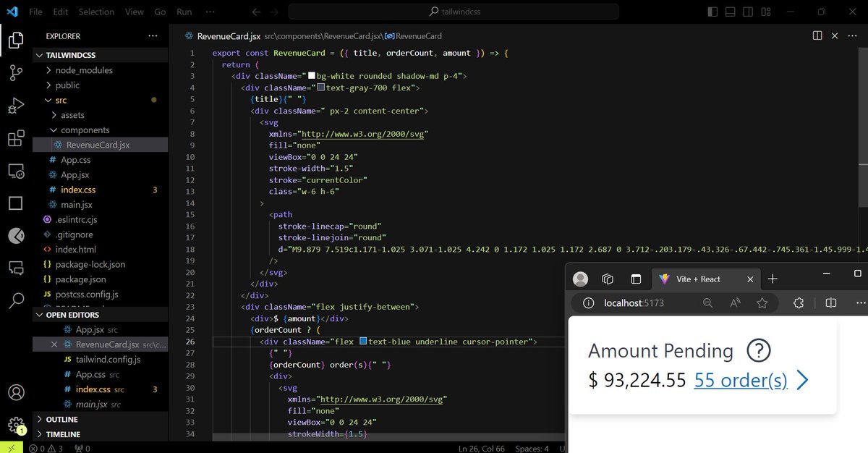Click the text-gray-700 color swatch
Screen dimensions: 868x453
click(321, 88)
